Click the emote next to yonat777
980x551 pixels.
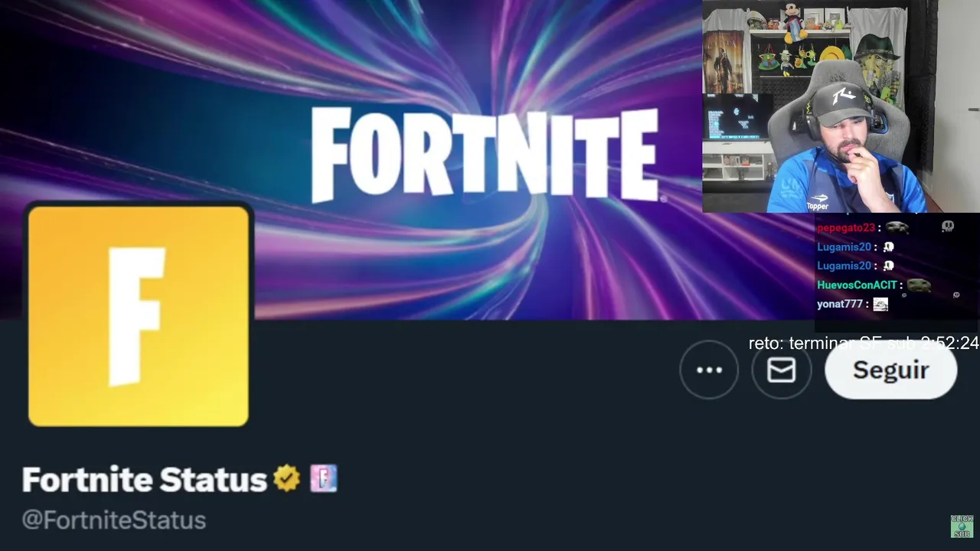(880, 305)
